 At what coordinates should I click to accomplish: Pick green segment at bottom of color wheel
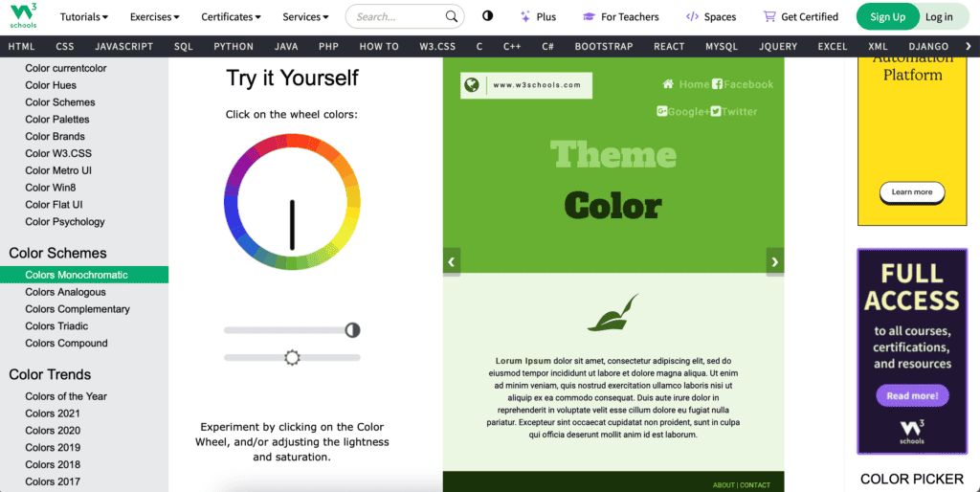[x=292, y=262]
